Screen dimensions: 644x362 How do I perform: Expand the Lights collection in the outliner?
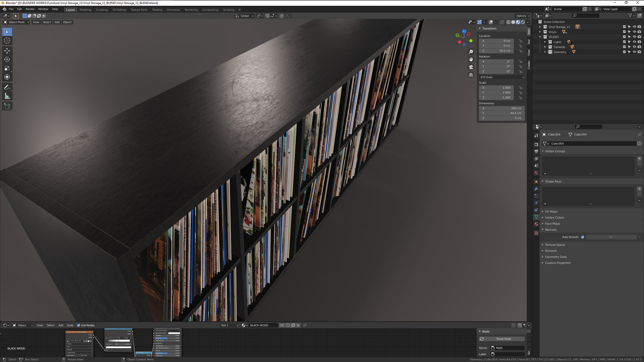tap(545, 42)
